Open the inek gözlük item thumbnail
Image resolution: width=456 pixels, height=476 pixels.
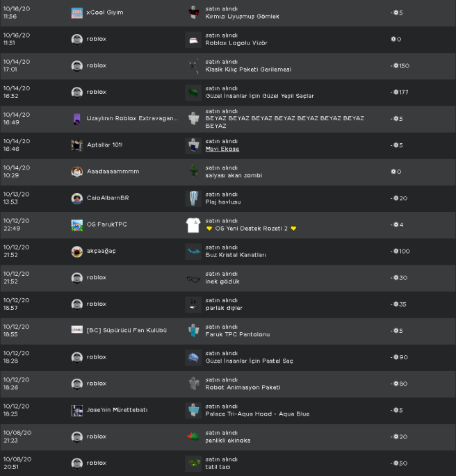point(193,278)
